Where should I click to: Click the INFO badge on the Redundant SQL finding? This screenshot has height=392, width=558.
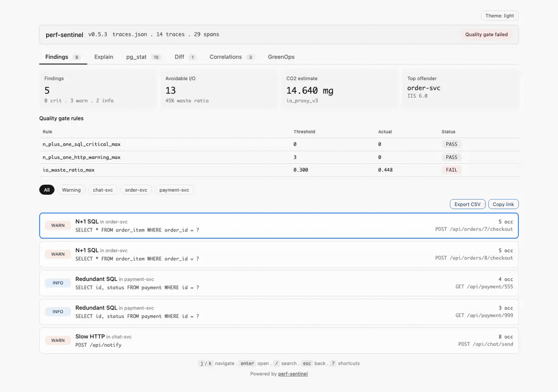(57, 283)
